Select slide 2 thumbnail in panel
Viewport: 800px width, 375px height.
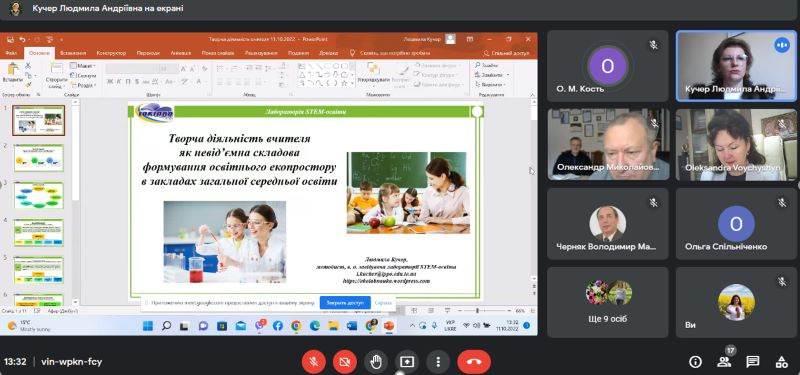[x=39, y=158]
